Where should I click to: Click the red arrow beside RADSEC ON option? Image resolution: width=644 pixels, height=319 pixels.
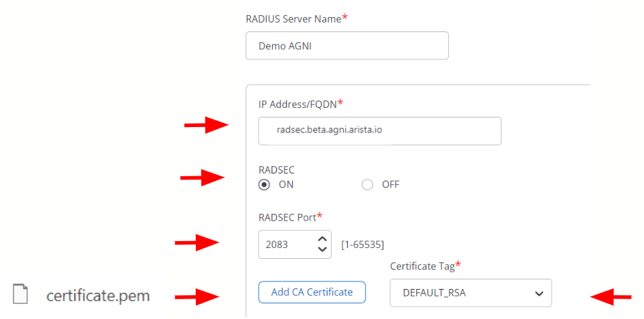coord(202,178)
